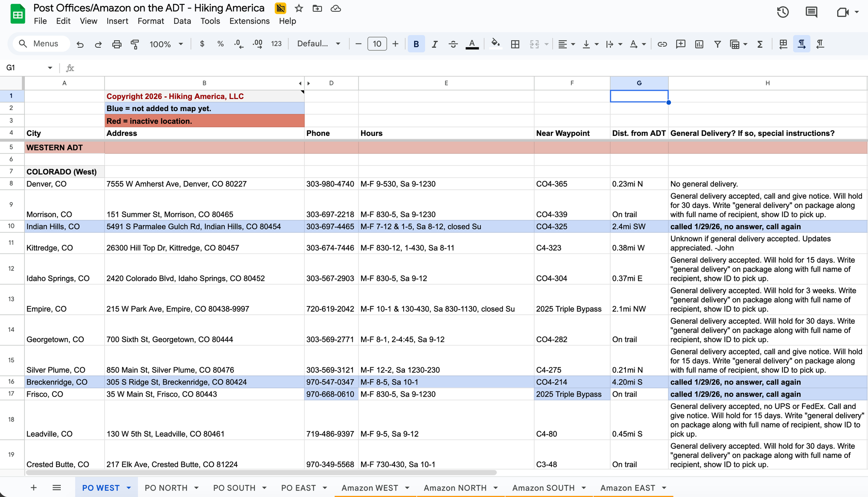868x497 pixels.
Task: Open the fill color paint bucket
Action: [495, 44]
